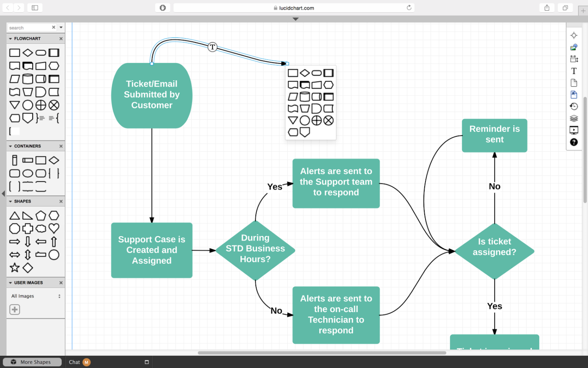Viewport: 588px width, 368px height.
Task: Select the ellipse container in Containers panel
Action: tap(28, 173)
